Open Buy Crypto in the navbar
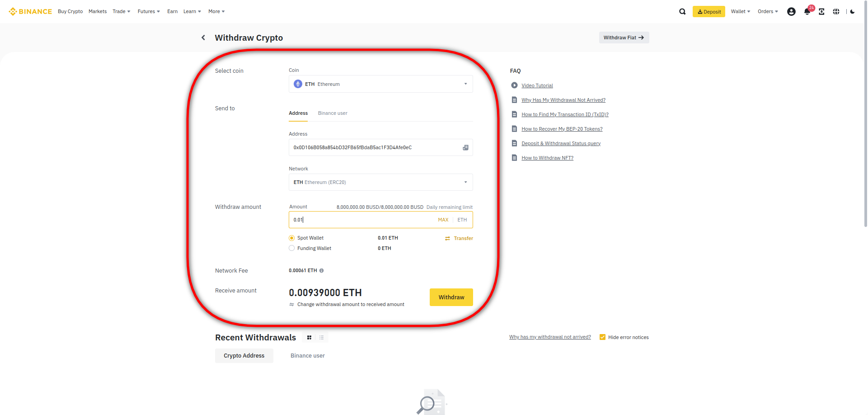The height and width of the screenshot is (415, 868). click(70, 11)
